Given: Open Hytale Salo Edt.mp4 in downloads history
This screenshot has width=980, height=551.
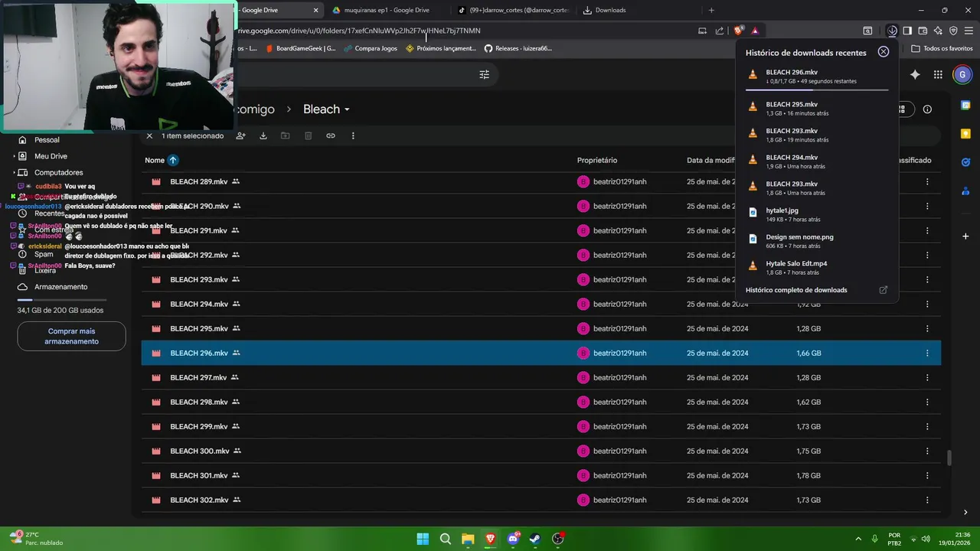Looking at the screenshot, I should click(x=817, y=268).
